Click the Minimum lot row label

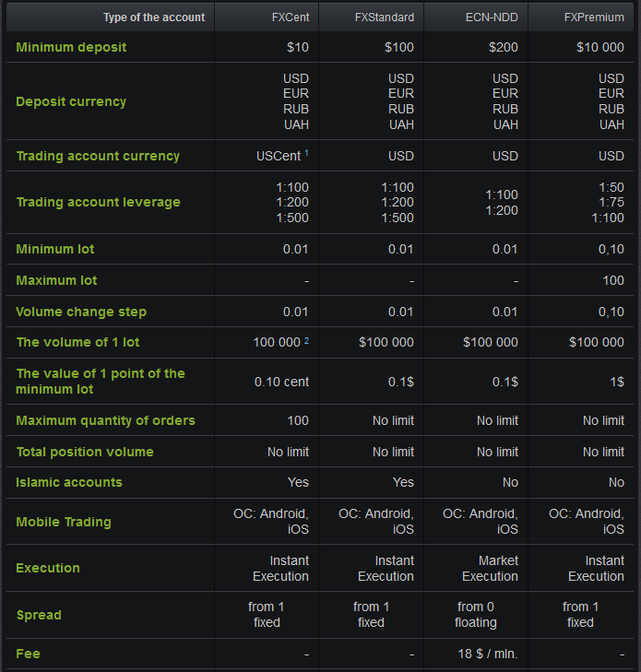pyautogui.click(x=55, y=249)
